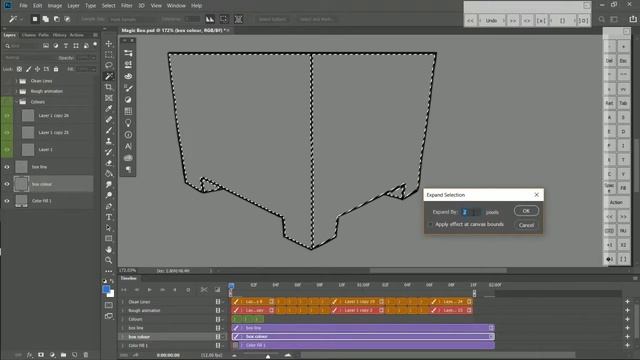Expand the Rough animation layer group

[17, 91]
